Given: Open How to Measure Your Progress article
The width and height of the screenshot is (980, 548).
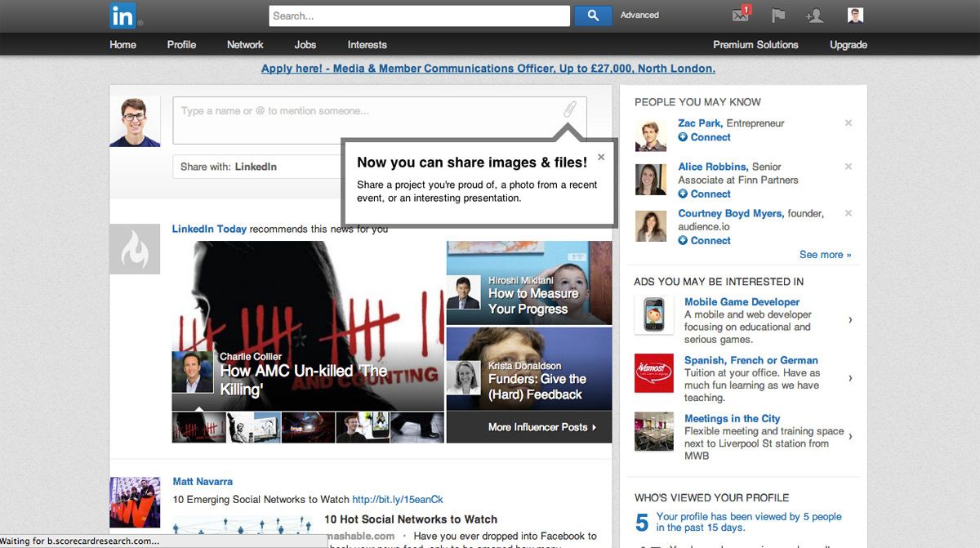Looking at the screenshot, I should click(x=533, y=301).
